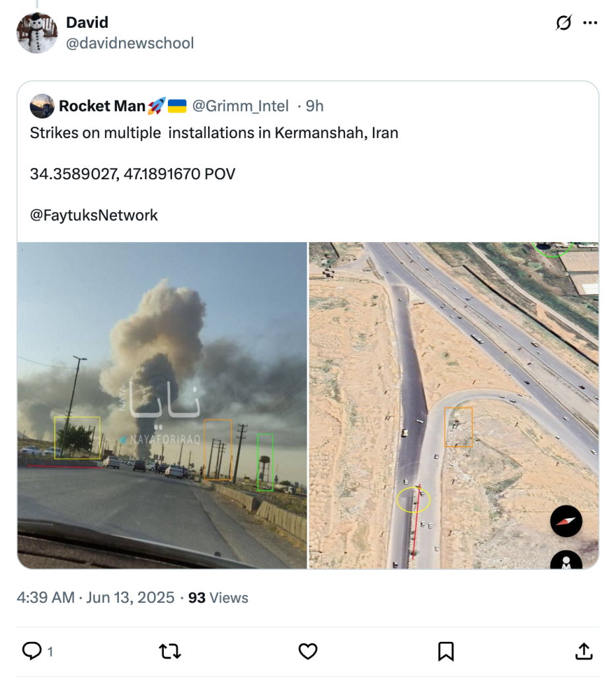Like the tweet with the heart icon
Viewport: 616px width, 677px height.
click(308, 651)
